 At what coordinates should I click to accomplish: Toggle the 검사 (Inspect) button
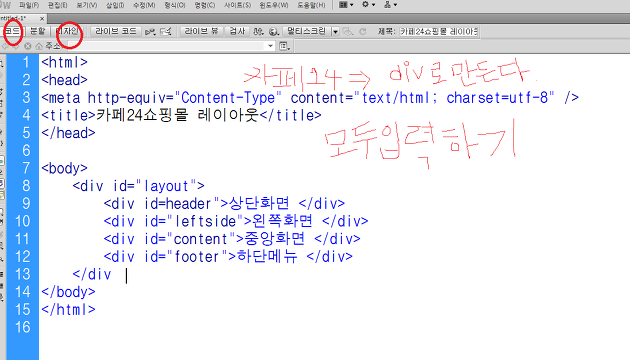point(237,31)
